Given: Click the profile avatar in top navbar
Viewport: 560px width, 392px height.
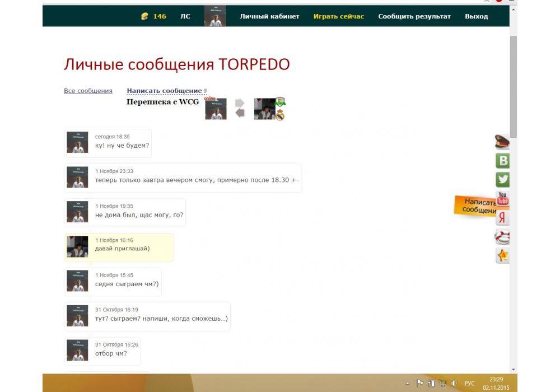Looking at the screenshot, I should (x=215, y=16).
